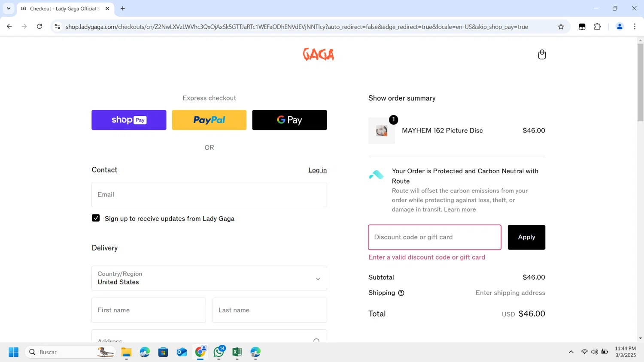This screenshot has height=362, width=644.
Task: Click the discount code error message text
Action: (427, 257)
